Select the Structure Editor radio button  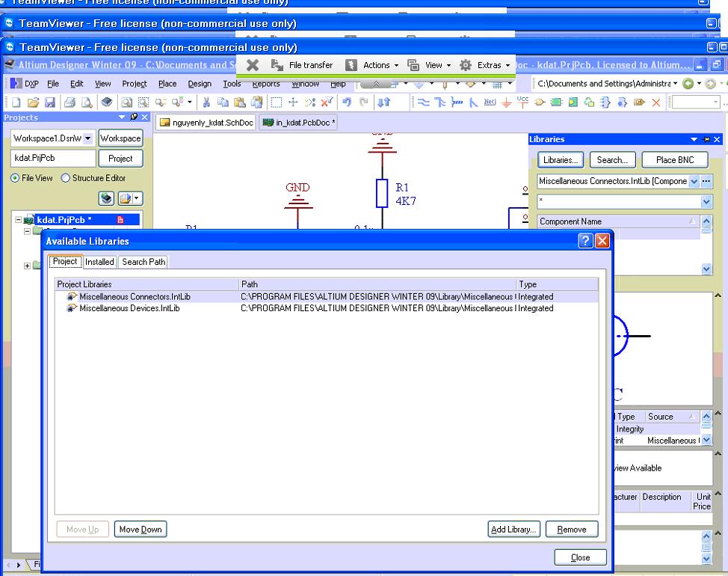[x=66, y=178]
